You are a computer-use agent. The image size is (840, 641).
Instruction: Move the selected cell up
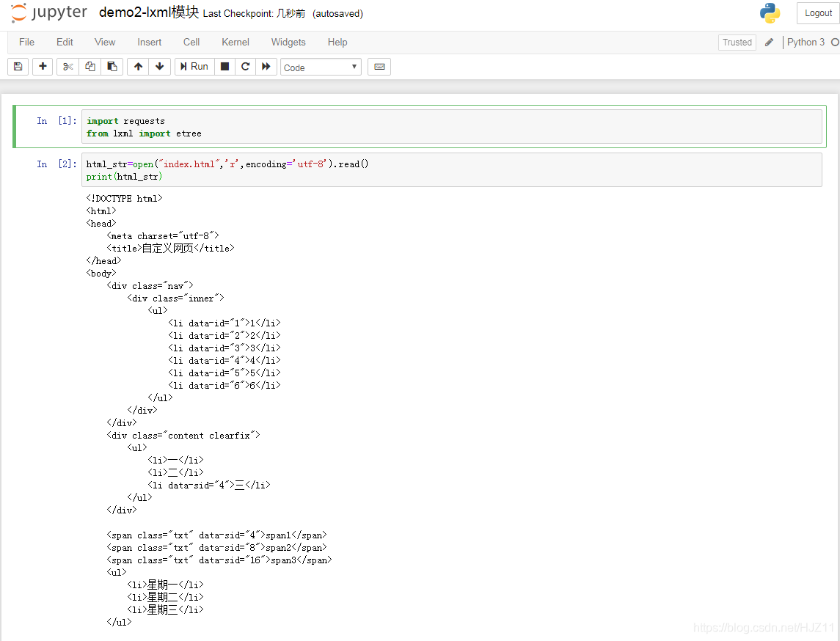point(138,67)
